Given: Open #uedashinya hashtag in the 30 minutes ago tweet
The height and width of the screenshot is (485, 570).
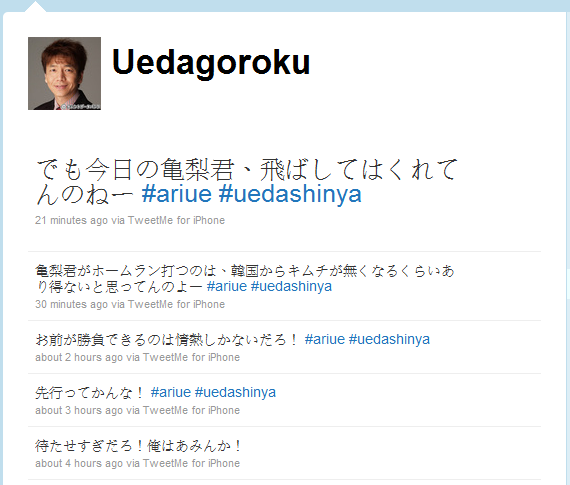Looking at the screenshot, I should [291, 286].
